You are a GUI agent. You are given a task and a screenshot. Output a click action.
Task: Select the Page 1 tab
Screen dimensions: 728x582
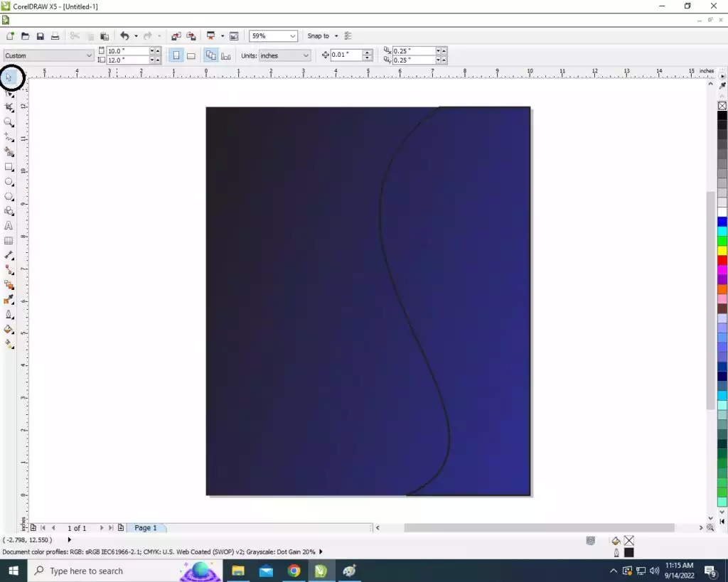(x=146, y=528)
